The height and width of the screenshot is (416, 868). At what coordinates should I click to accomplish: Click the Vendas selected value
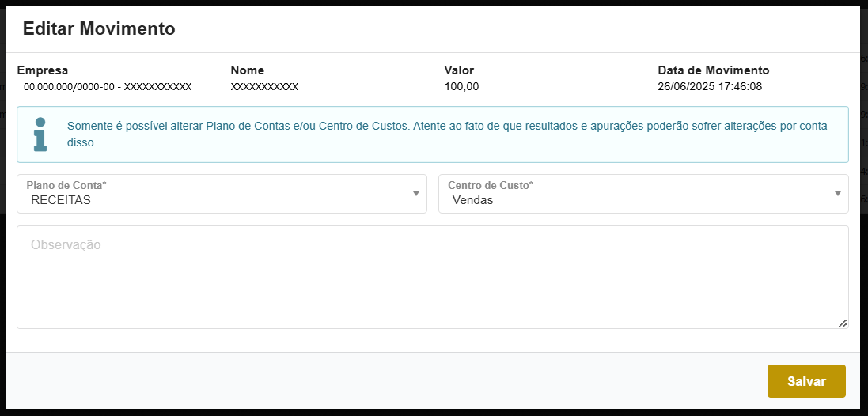click(472, 200)
